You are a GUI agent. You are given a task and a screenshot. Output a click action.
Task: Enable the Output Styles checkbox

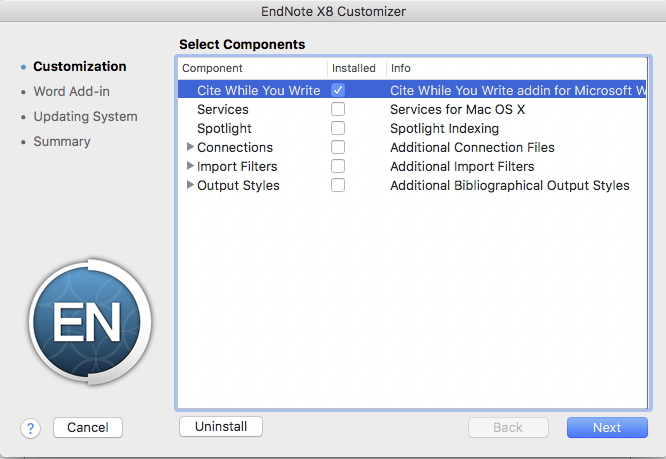pos(338,185)
